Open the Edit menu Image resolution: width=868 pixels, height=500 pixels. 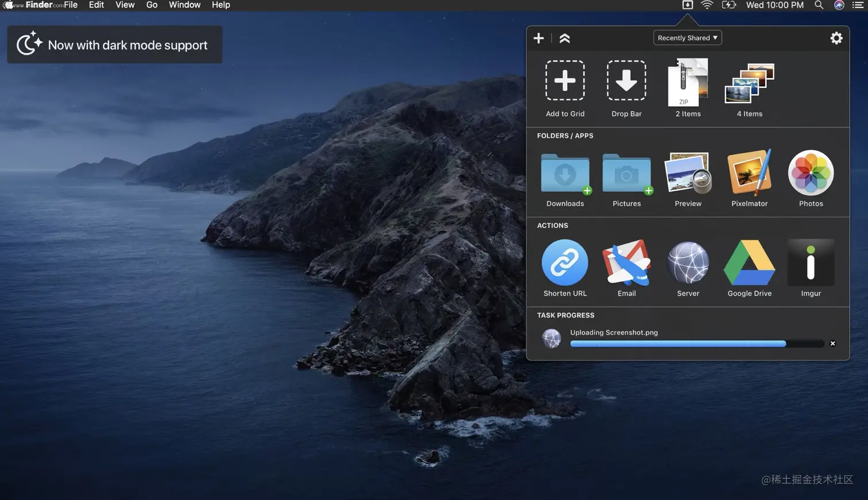(x=96, y=5)
